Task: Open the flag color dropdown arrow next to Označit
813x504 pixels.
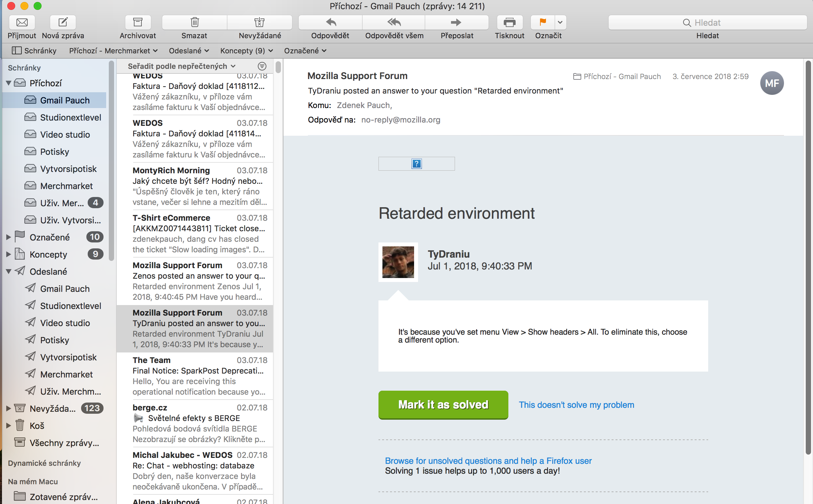Action: (x=560, y=22)
